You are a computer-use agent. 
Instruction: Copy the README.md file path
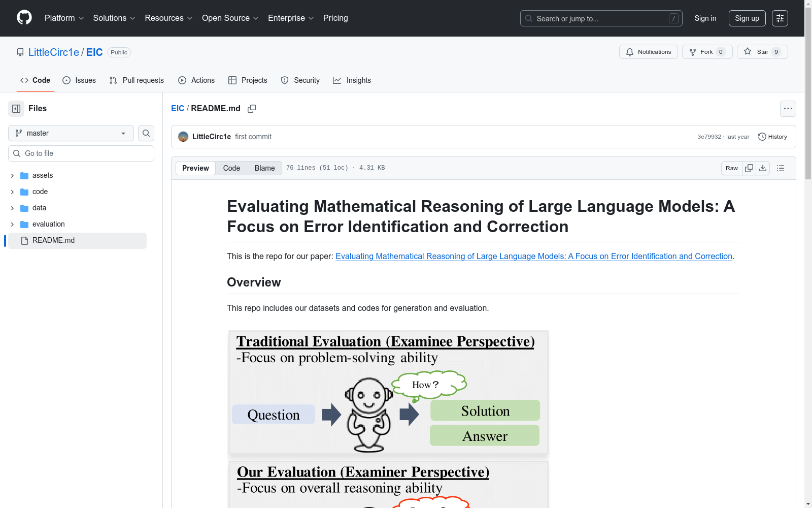pos(252,109)
